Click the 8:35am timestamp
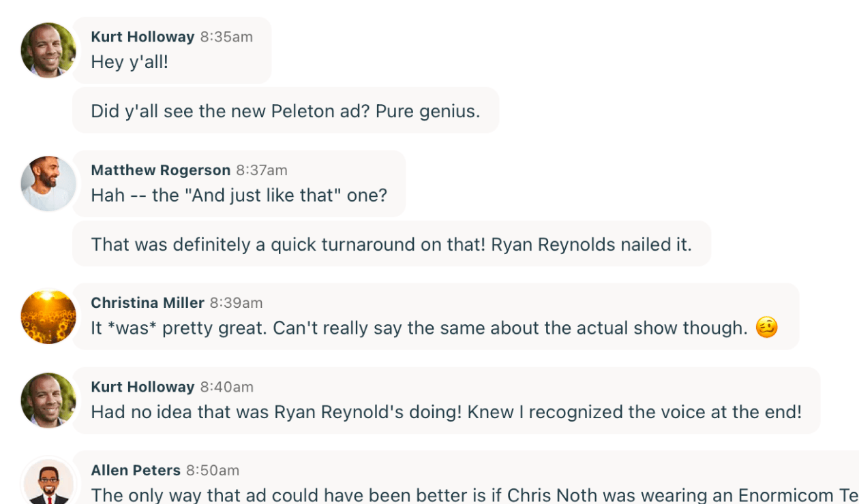859x504 pixels. (226, 37)
